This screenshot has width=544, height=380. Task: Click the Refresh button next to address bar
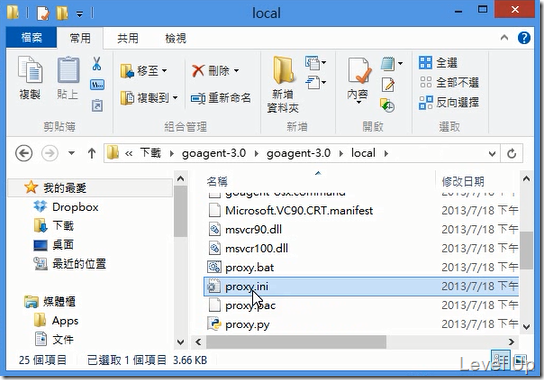[x=512, y=153]
